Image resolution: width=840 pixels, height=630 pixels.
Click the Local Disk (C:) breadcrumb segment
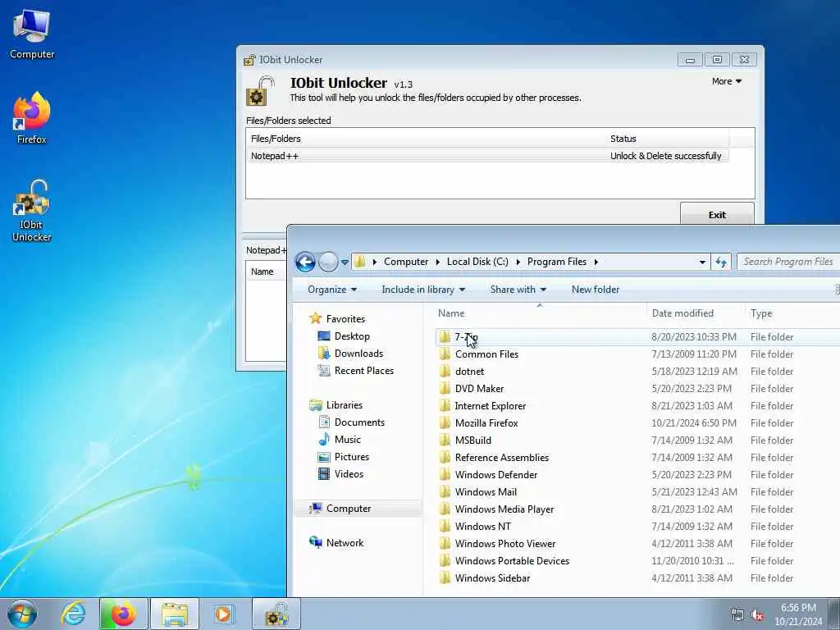[x=477, y=262]
